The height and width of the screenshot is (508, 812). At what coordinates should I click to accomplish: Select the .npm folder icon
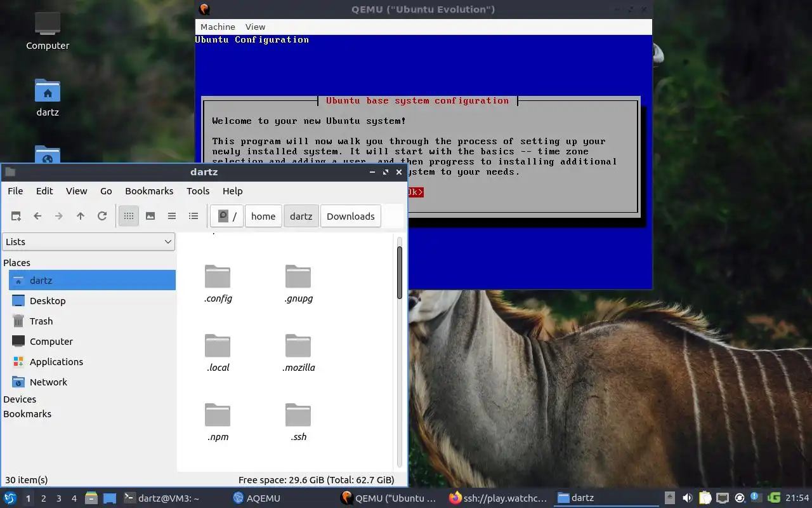tap(218, 415)
